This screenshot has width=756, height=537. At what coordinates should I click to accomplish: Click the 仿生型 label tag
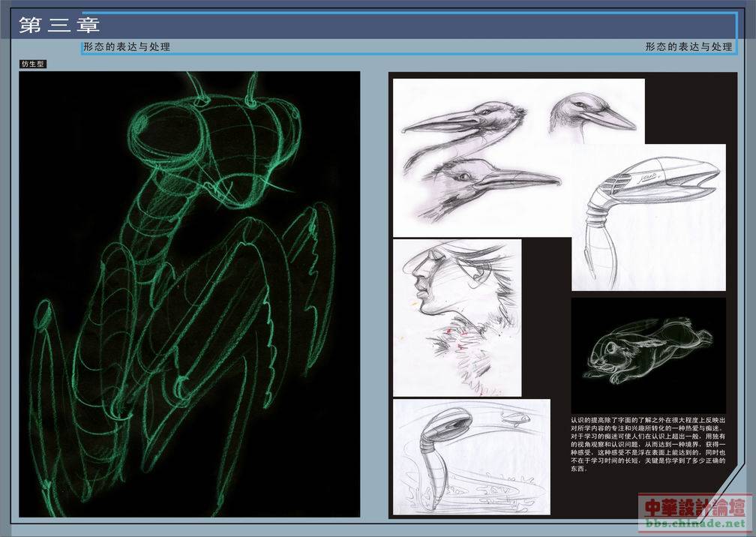pyautogui.click(x=33, y=64)
